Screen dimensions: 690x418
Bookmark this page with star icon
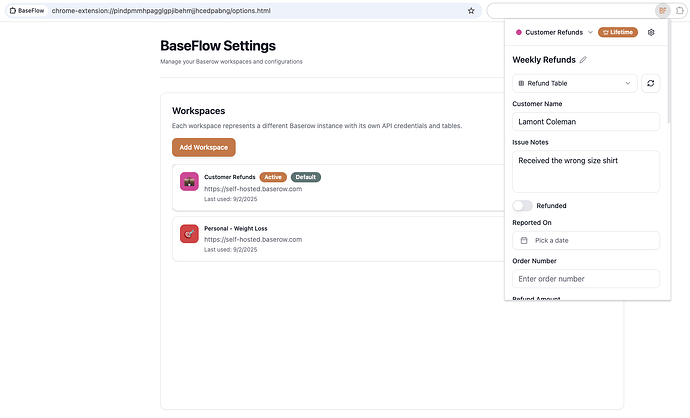(471, 10)
